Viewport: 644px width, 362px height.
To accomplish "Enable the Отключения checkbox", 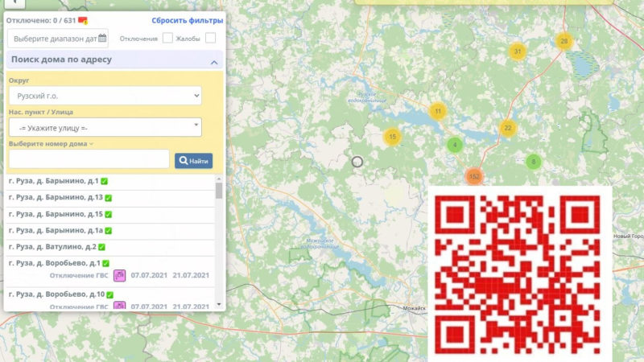I will (x=167, y=38).
